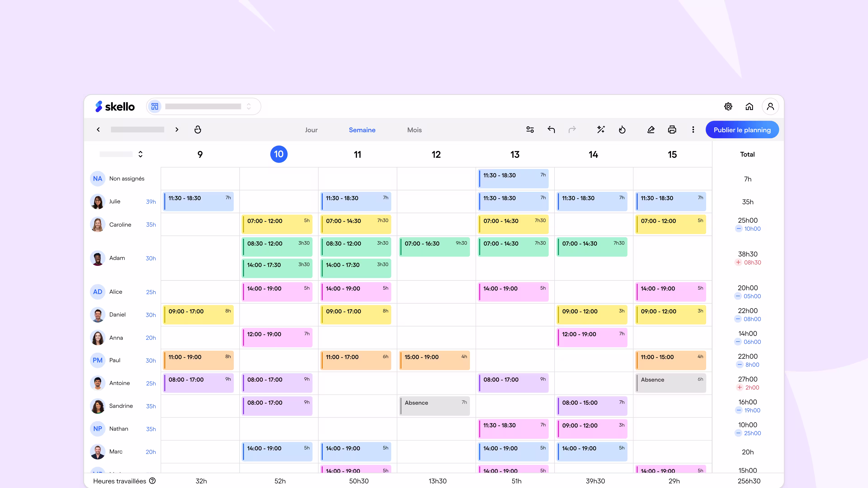The width and height of the screenshot is (868, 488).
Task: Print the planning with printer icon
Action: [672, 130]
